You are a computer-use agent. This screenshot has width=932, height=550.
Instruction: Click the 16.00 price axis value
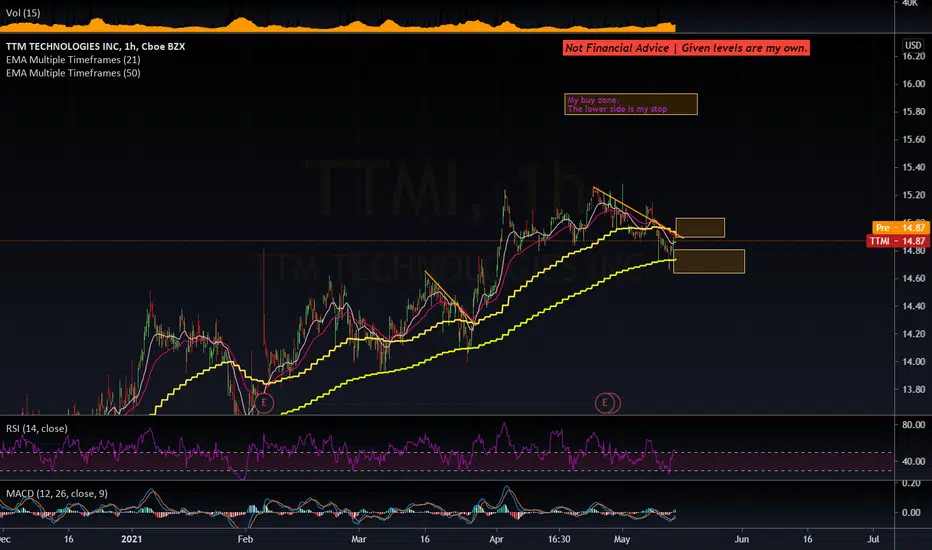tap(913, 84)
